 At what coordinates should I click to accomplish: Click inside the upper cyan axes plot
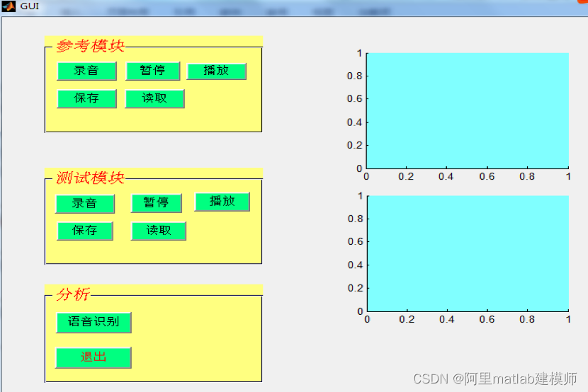coord(468,110)
